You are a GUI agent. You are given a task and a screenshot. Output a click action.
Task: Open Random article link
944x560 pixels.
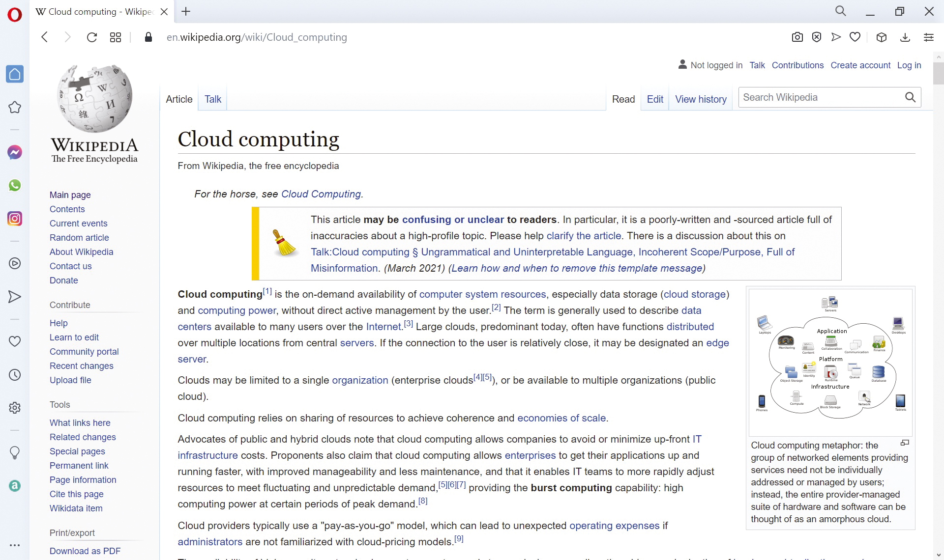pos(79,238)
